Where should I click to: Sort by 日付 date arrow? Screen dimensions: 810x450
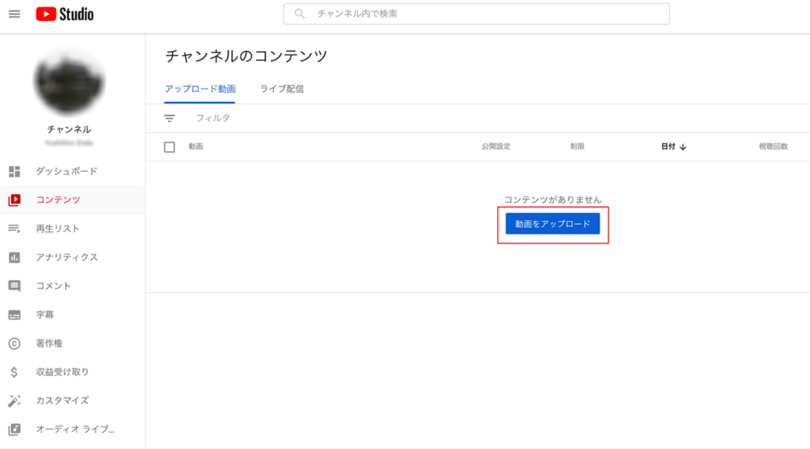coord(683,147)
